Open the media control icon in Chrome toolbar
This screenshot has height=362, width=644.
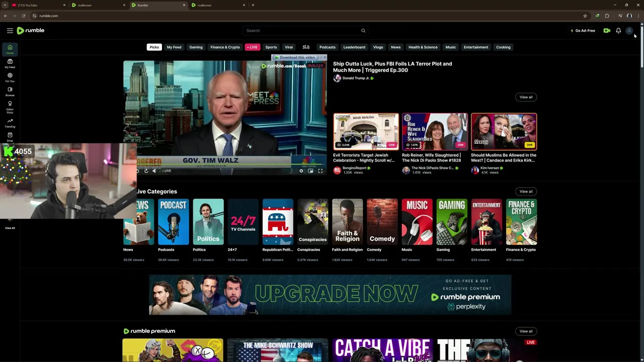[620, 16]
